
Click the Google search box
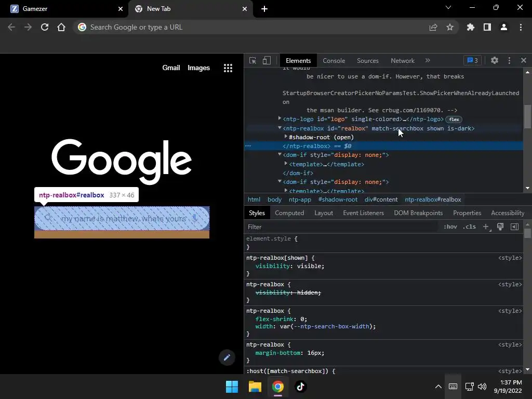click(122, 218)
